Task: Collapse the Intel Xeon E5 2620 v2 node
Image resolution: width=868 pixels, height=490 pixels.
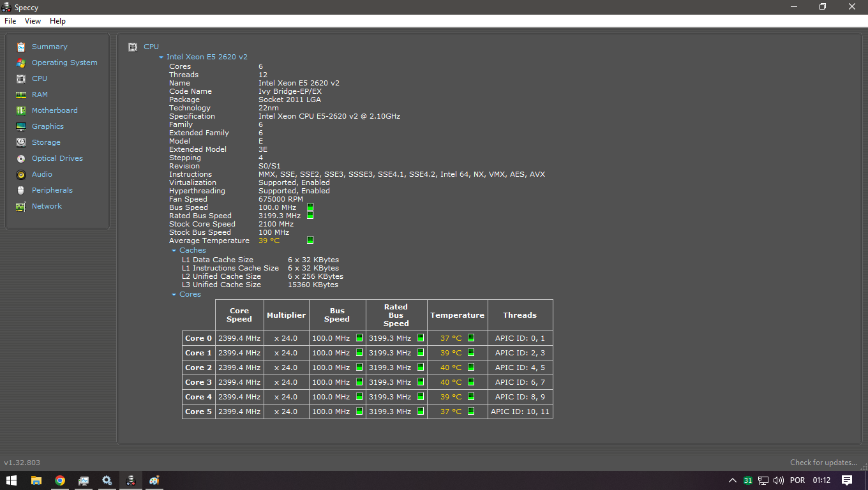Action: (161, 57)
